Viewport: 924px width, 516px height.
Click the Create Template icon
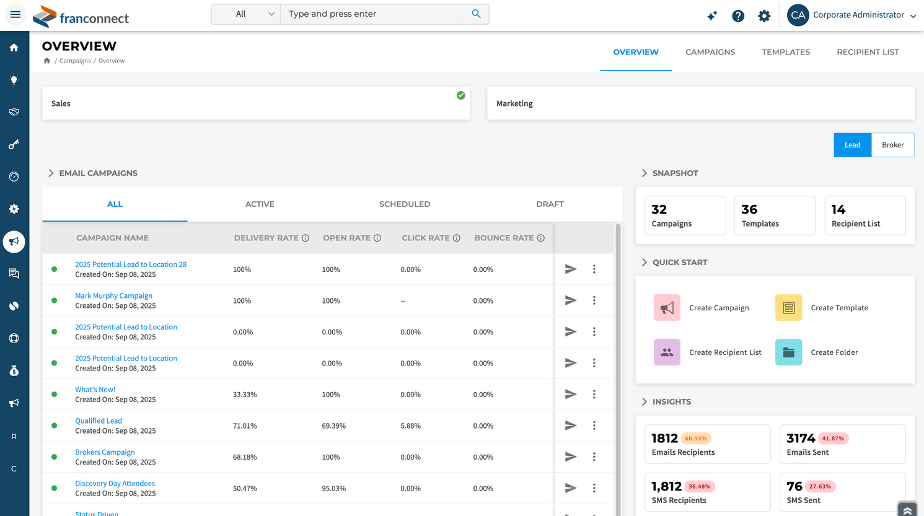coord(788,308)
